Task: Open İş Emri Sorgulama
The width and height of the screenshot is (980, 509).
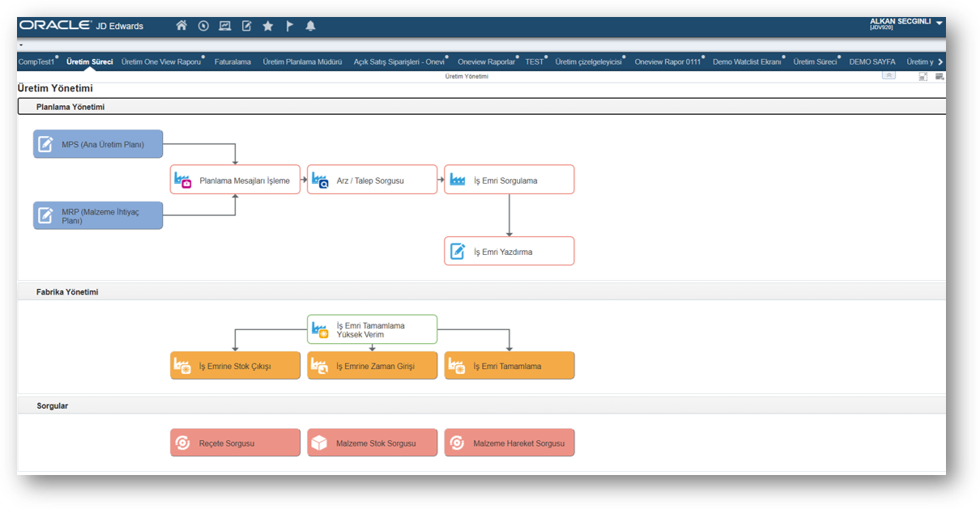Action: [509, 180]
